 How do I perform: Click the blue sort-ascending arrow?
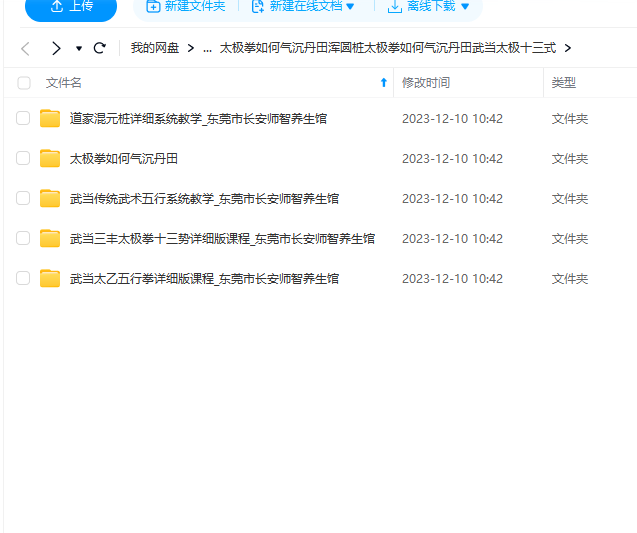(x=384, y=83)
